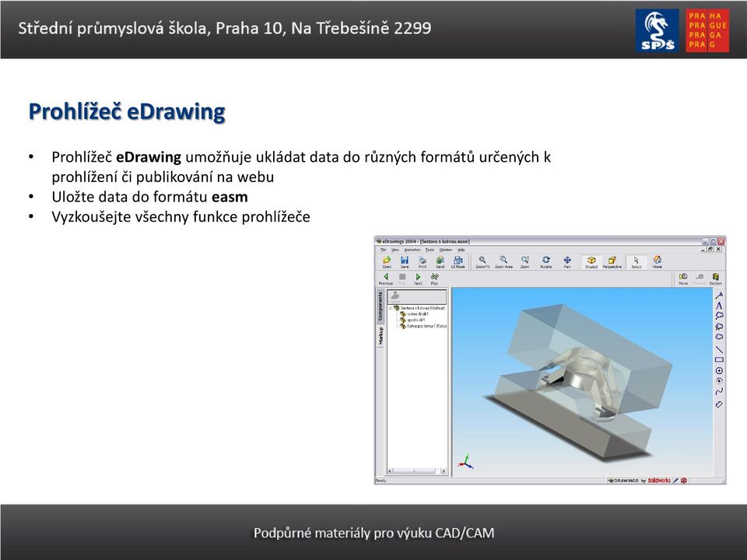
Task: Select the leader dimension markup tool
Action: 719,296
